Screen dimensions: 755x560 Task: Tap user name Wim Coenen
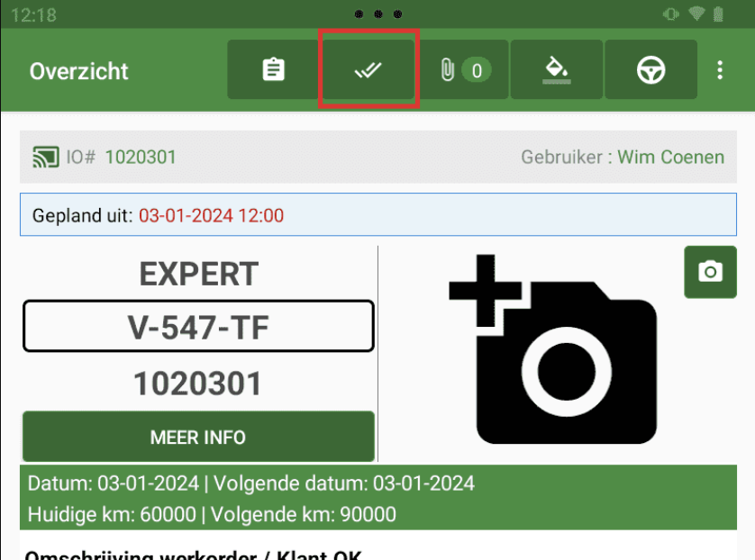point(670,158)
